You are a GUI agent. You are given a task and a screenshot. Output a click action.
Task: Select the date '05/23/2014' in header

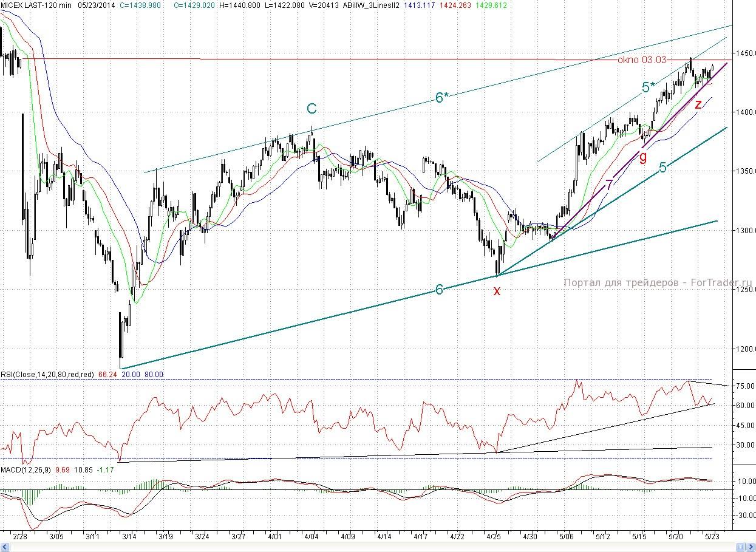coord(95,5)
